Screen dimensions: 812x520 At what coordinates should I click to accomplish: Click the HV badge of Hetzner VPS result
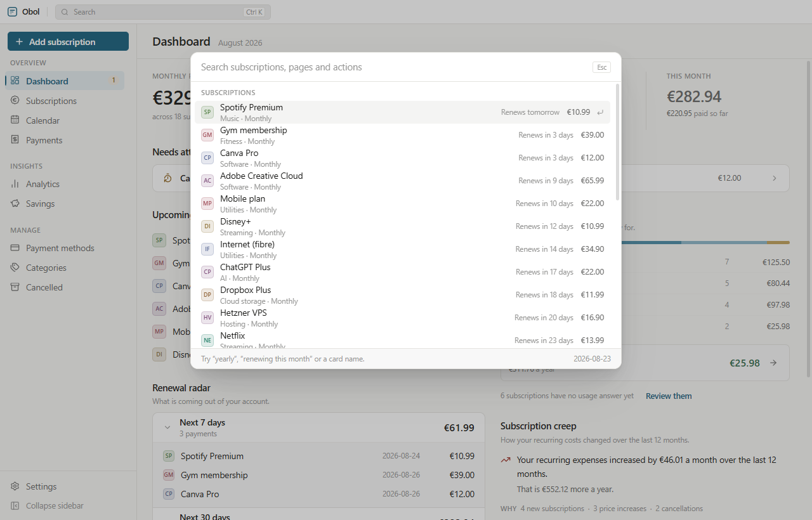pos(207,318)
